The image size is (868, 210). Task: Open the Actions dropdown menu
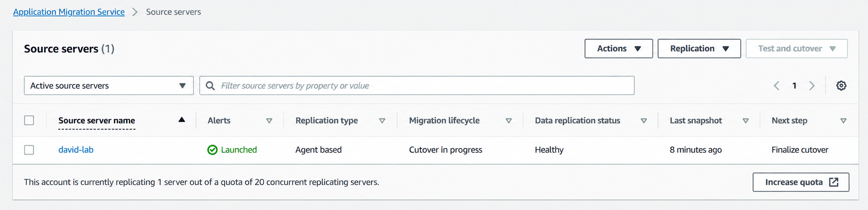619,48
